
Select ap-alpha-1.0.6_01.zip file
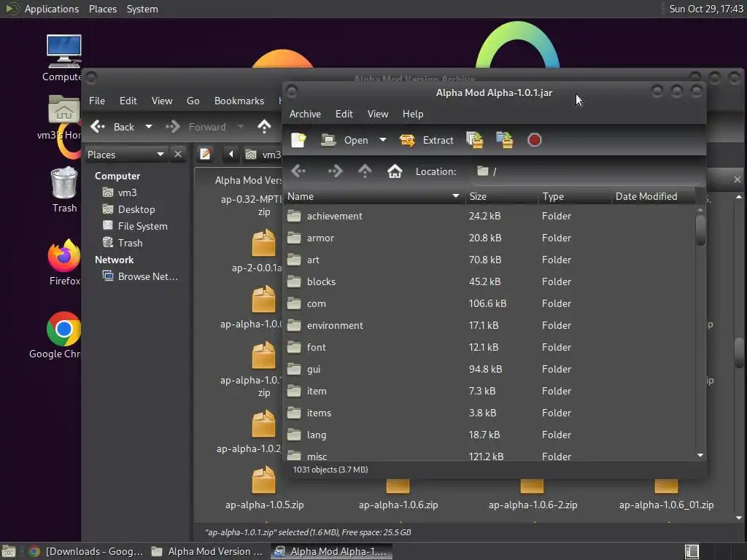(666, 495)
